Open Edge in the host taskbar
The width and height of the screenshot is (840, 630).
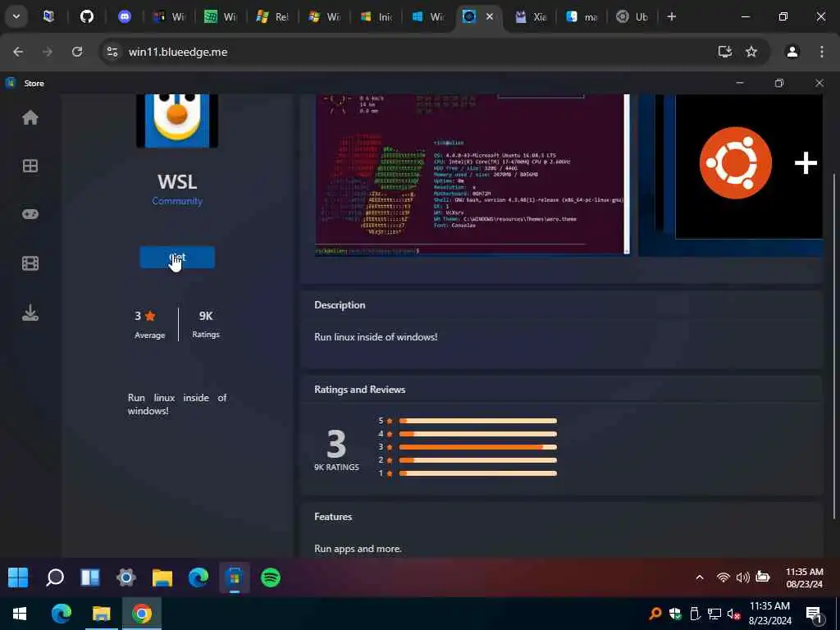tap(61, 614)
